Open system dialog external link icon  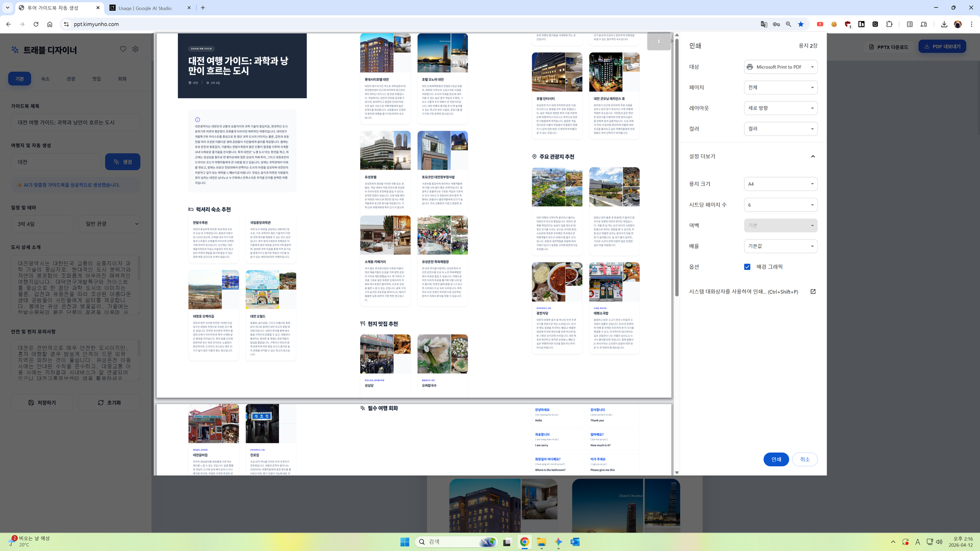pyautogui.click(x=813, y=291)
